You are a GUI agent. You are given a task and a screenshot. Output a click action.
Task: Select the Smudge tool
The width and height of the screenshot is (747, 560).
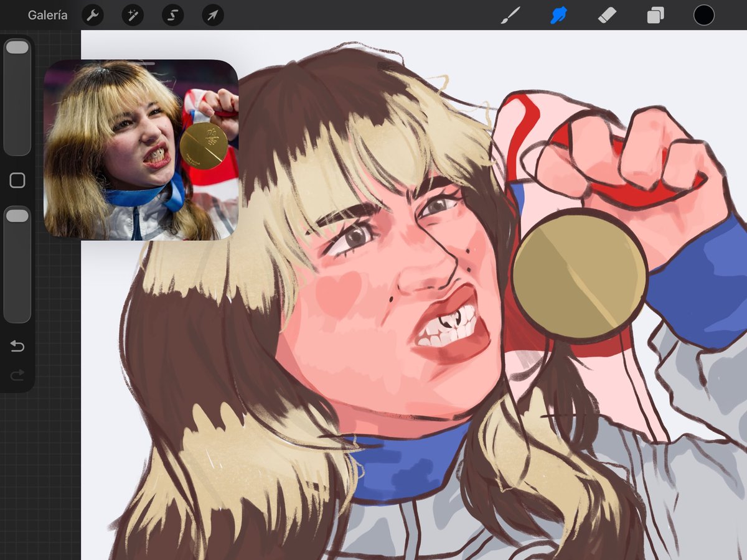coord(558,15)
